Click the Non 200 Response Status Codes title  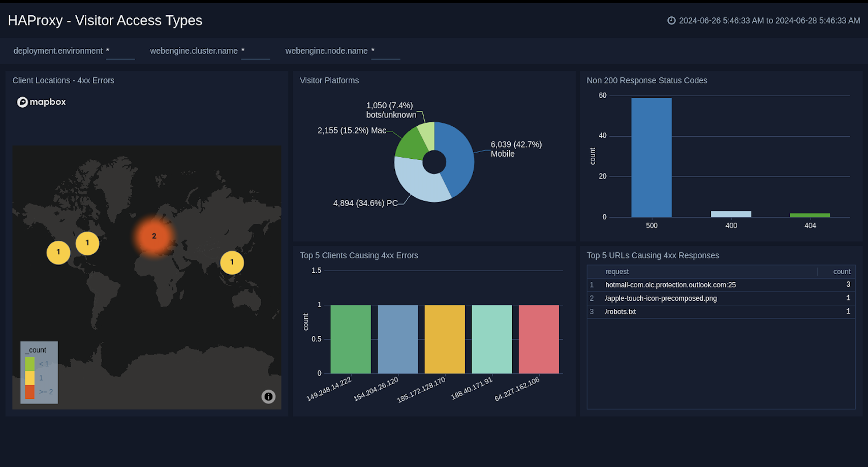click(x=647, y=80)
